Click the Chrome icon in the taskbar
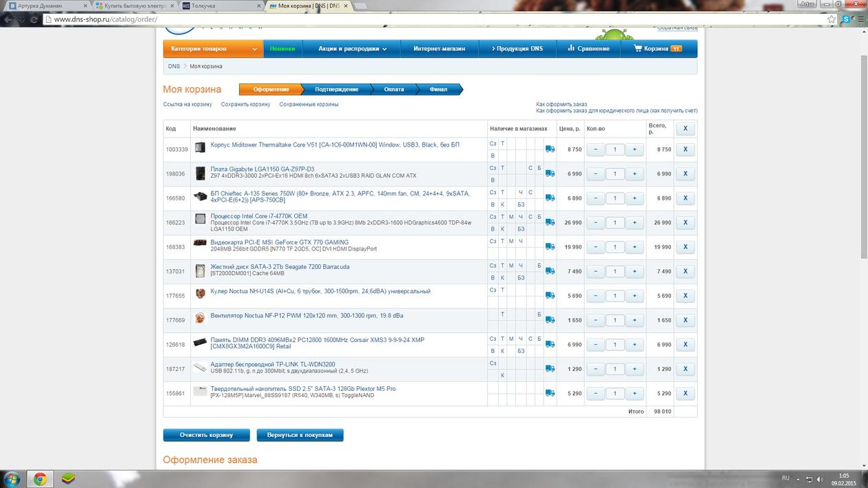This screenshot has height=488, width=868. click(x=40, y=478)
